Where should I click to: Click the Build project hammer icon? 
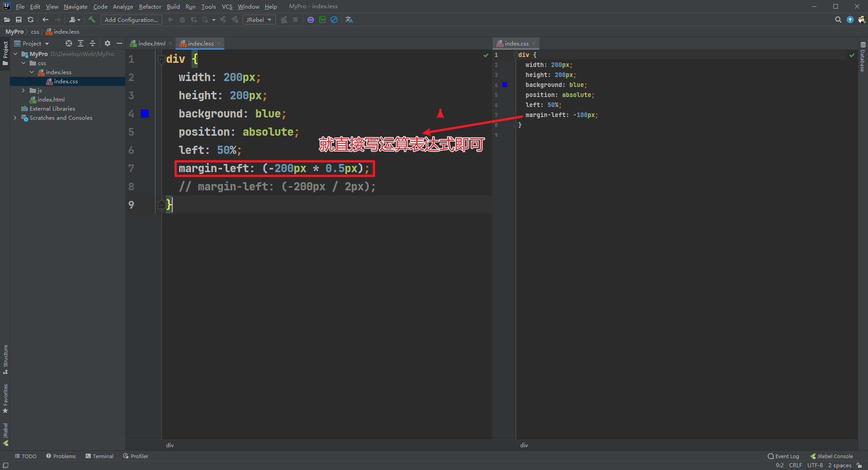(x=92, y=20)
